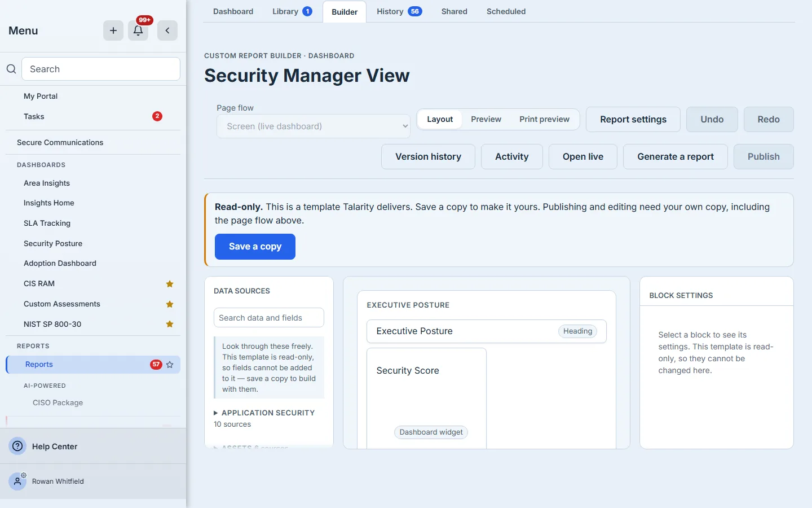Open the Dashboard tab
812x508 pixels.
[x=233, y=11]
